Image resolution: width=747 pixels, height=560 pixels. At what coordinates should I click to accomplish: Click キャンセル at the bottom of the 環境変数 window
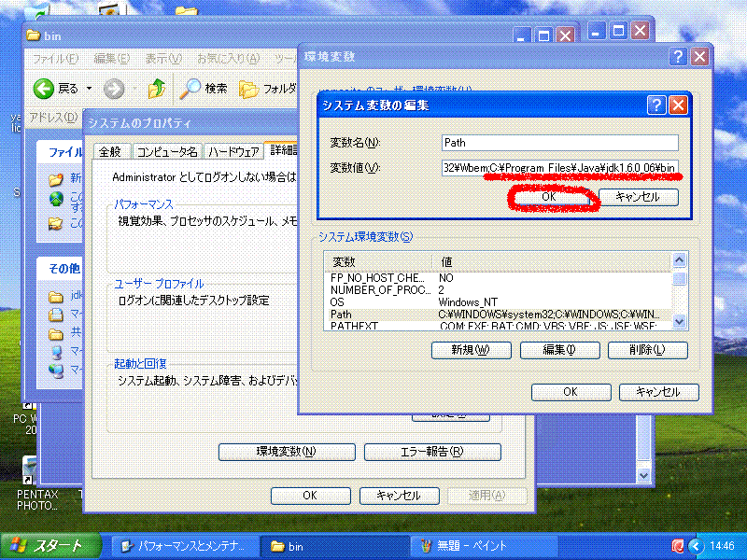coord(659,392)
